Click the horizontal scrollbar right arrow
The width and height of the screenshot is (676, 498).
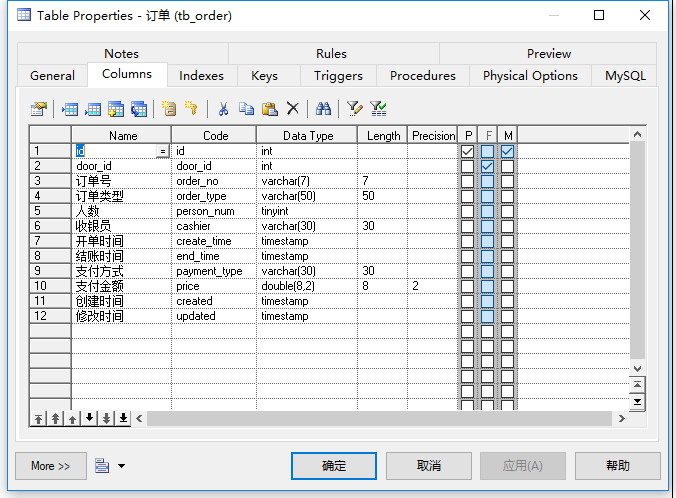click(x=621, y=418)
